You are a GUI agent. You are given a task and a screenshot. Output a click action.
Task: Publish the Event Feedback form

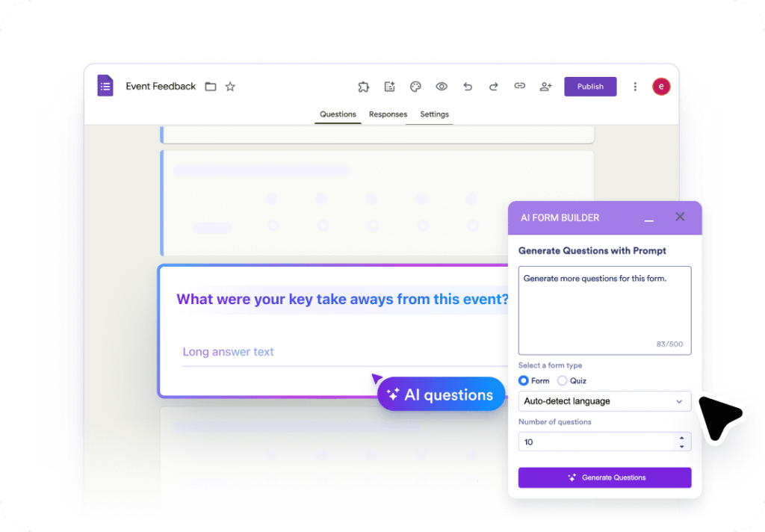point(590,86)
